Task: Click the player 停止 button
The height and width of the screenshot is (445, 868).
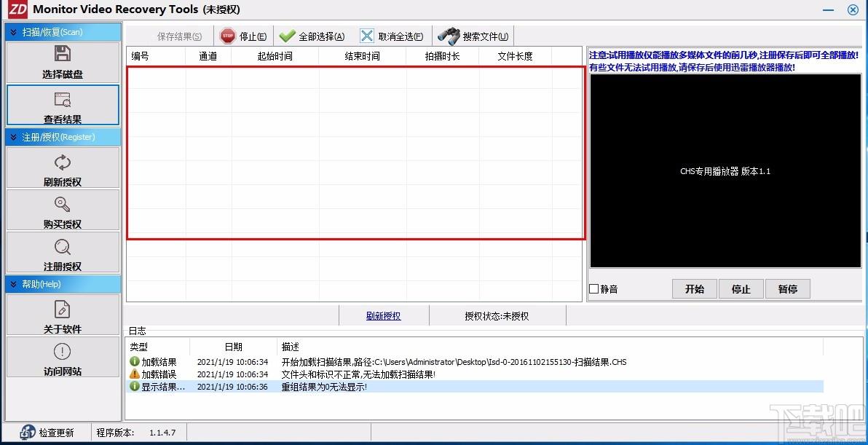Action: pyautogui.click(x=741, y=289)
